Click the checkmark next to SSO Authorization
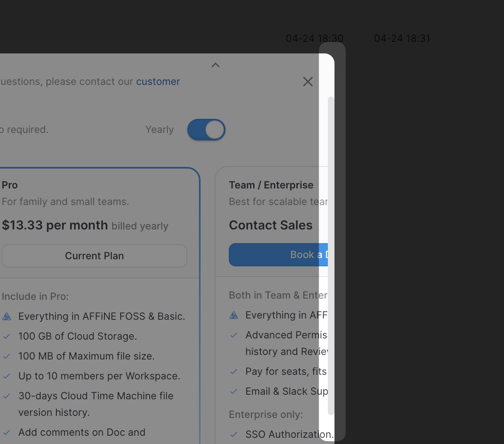 coord(234,434)
